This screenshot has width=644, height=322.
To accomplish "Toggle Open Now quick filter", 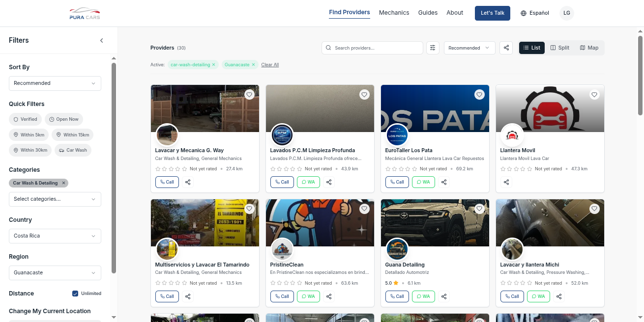I will point(64,119).
